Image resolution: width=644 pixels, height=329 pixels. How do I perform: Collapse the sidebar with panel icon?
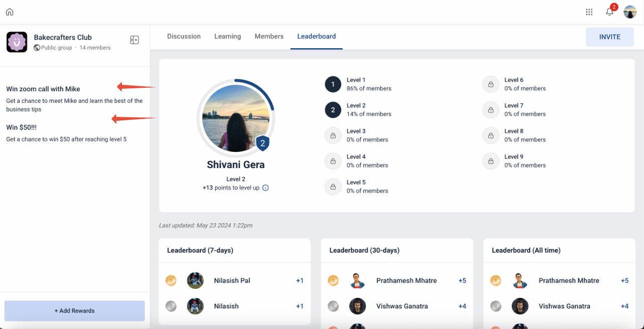134,40
